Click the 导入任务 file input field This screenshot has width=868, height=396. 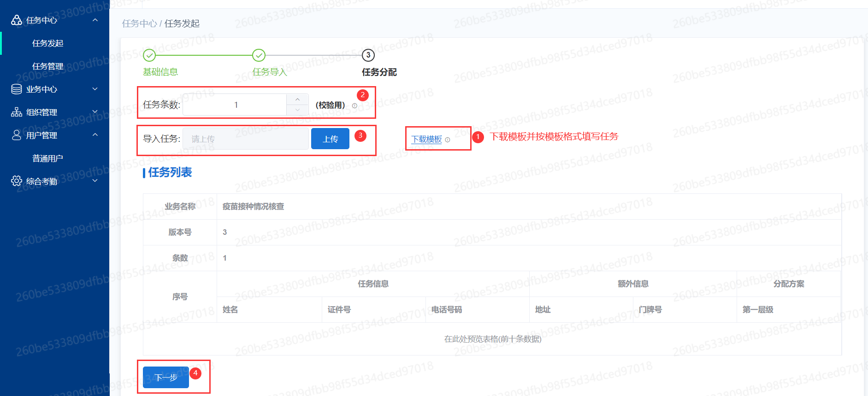246,139
